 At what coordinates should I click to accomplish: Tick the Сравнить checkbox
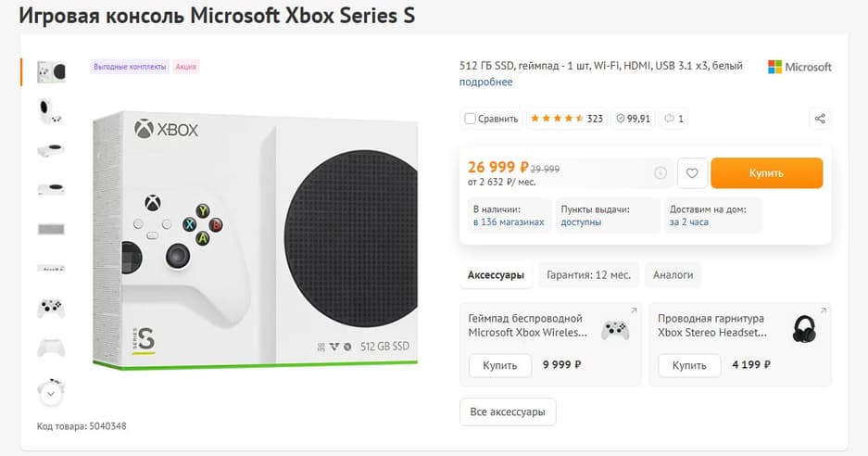[471, 119]
